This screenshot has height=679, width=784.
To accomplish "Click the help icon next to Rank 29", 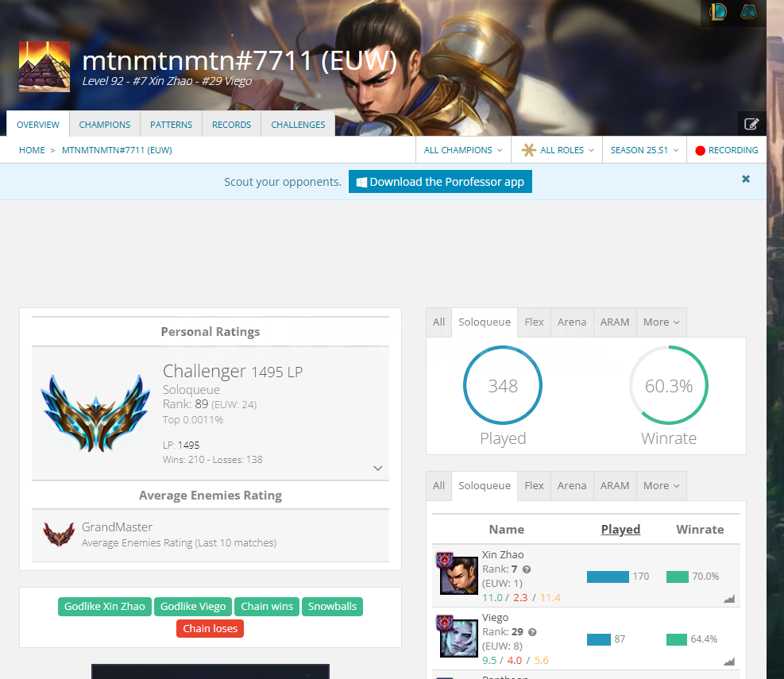I will point(532,632).
